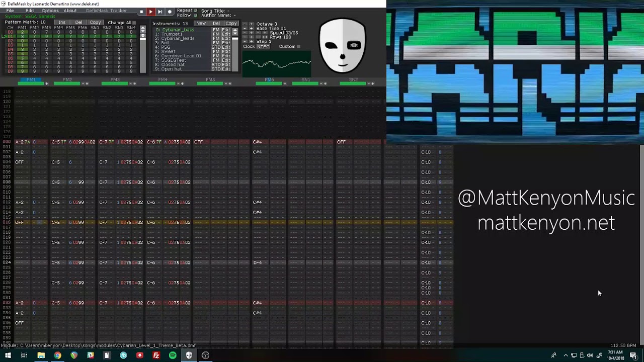Click New instrument button

click(201, 24)
